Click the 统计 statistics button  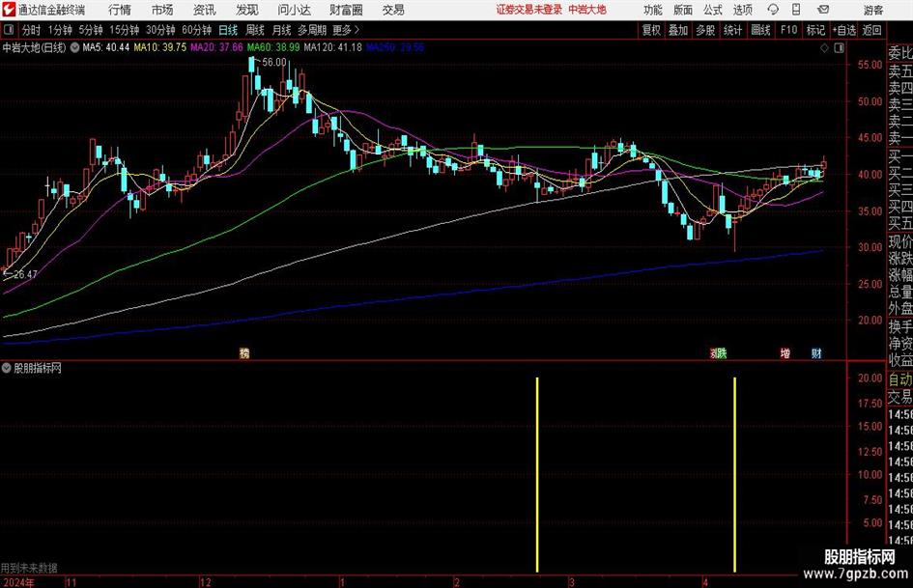(x=732, y=30)
